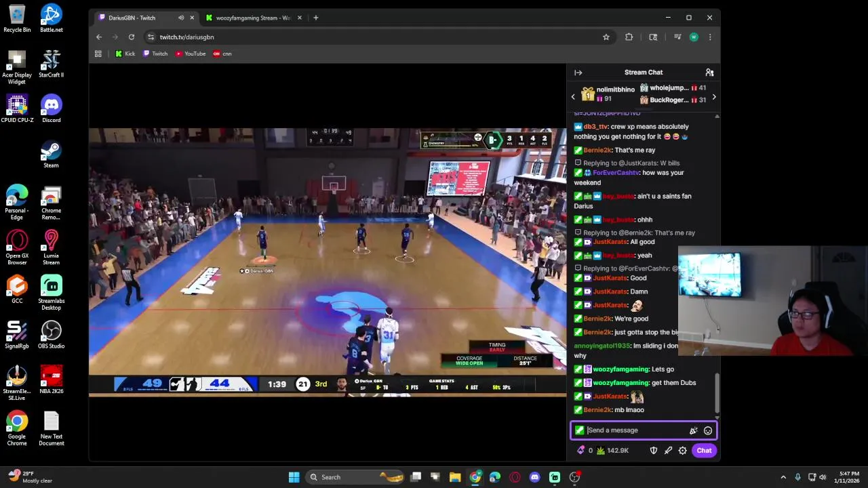
Task: Open Mod View sword icon
Action: point(668,450)
